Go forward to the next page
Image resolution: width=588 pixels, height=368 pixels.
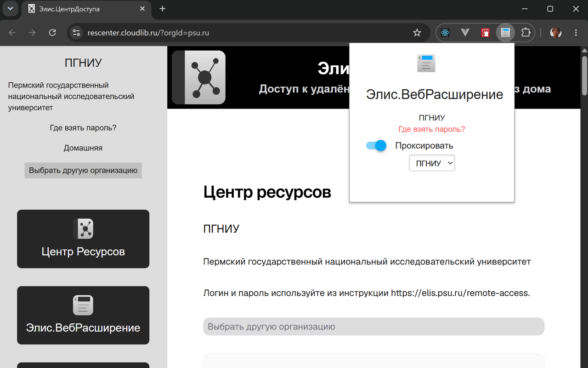pyautogui.click(x=32, y=33)
